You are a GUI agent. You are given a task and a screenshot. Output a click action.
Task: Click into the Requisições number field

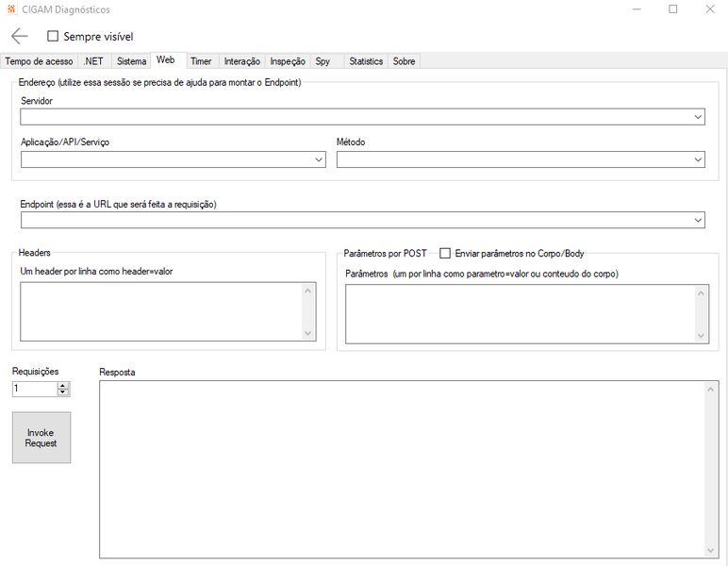(x=35, y=389)
